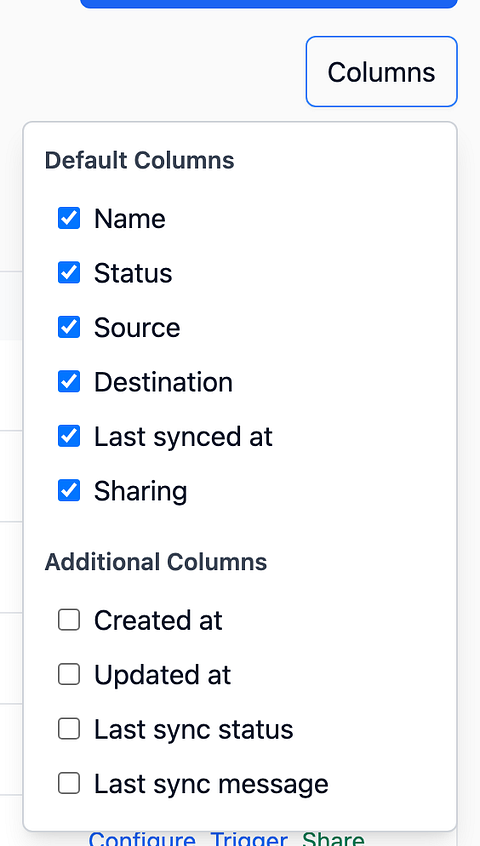Enable the Created at column checkbox
Image resolution: width=480 pixels, height=846 pixels.
[x=69, y=620]
